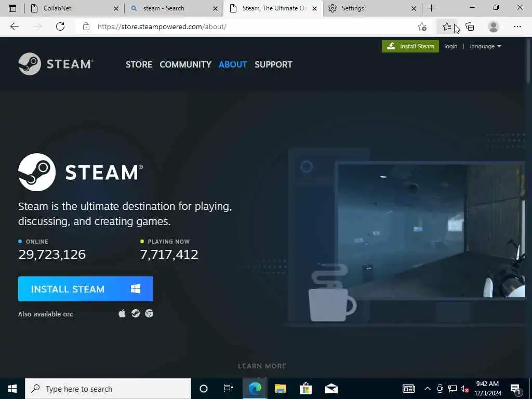Open the COMMUNITY menu item
This screenshot has width=532, height=399.
click(185, 64)
